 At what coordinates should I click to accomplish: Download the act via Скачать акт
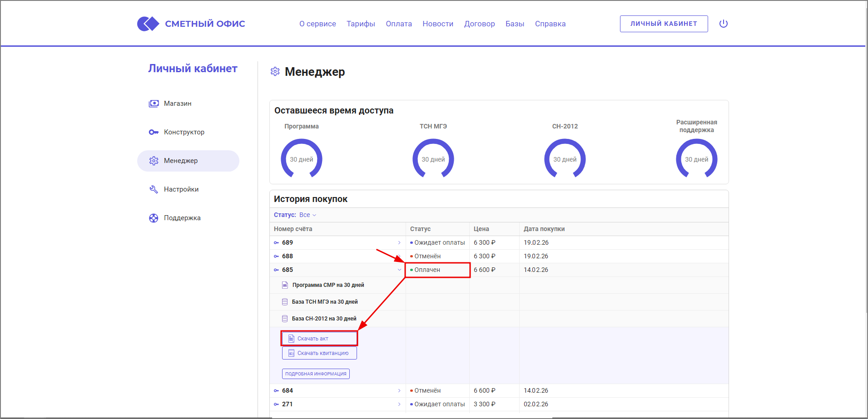pyautogui.click(x=319, y=339)
